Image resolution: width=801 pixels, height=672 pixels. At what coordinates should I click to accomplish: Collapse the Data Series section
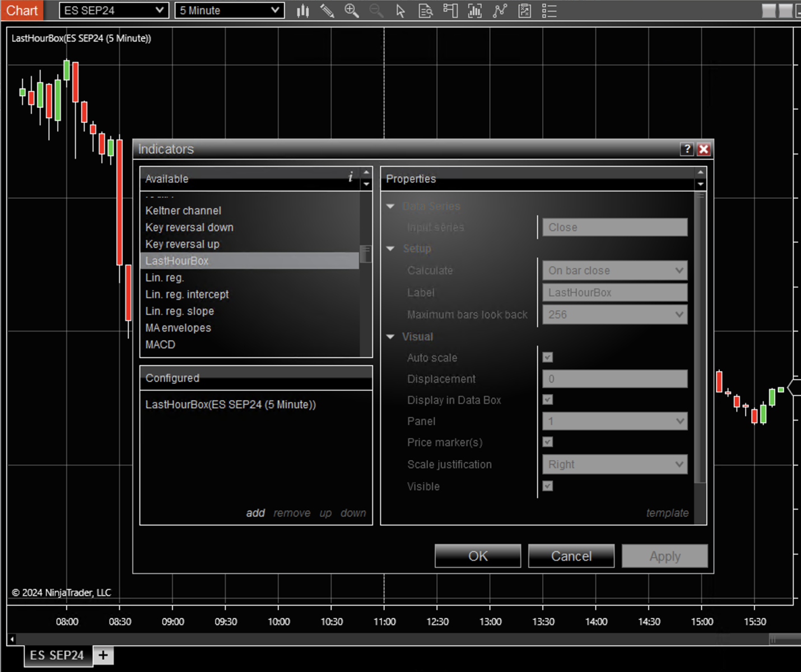click(390, 206)
